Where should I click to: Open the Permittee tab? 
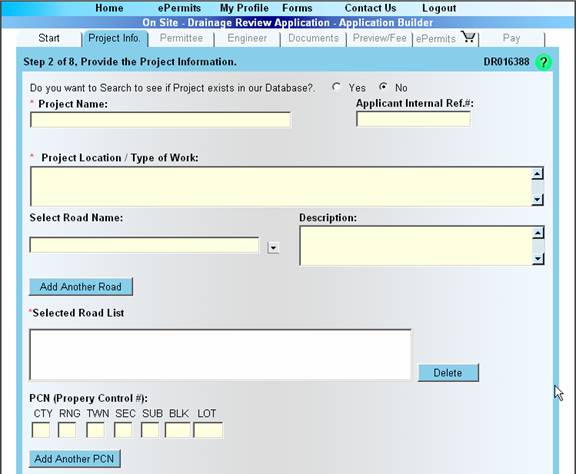(x=181, y=38)
